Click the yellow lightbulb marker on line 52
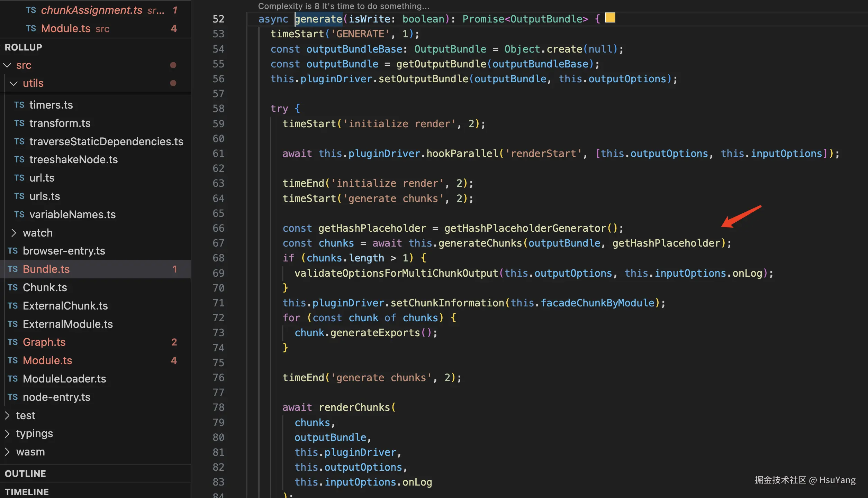 (610, 18)
